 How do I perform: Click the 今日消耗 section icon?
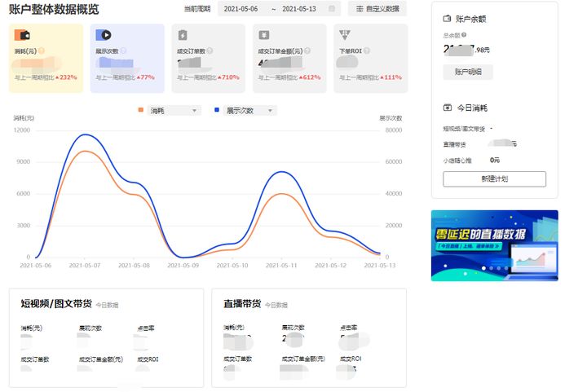[x=447, y=108]
